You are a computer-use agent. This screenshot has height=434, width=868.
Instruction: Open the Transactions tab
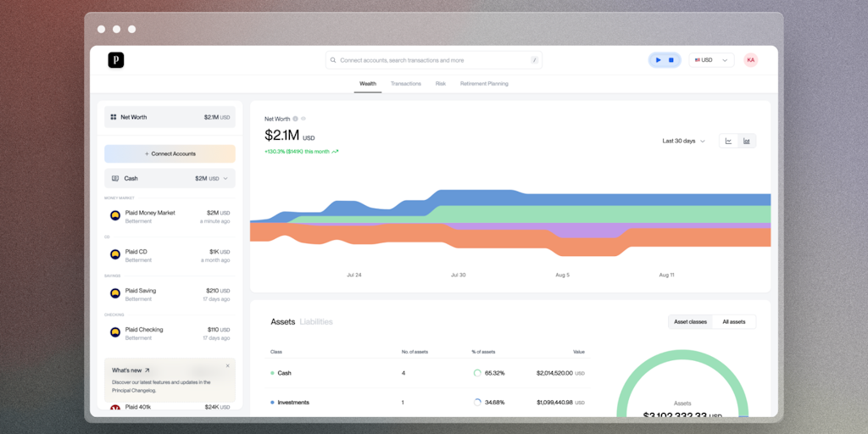[406, 84]
